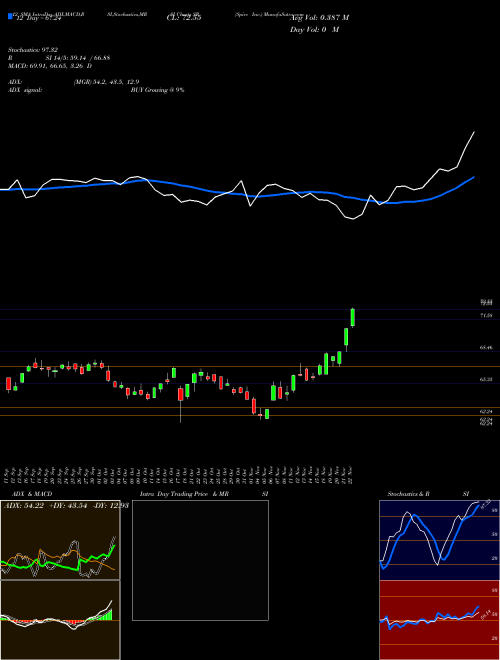Click the 65.25 price level label
The image size is (500, 660).
click(x=486, y=379)
